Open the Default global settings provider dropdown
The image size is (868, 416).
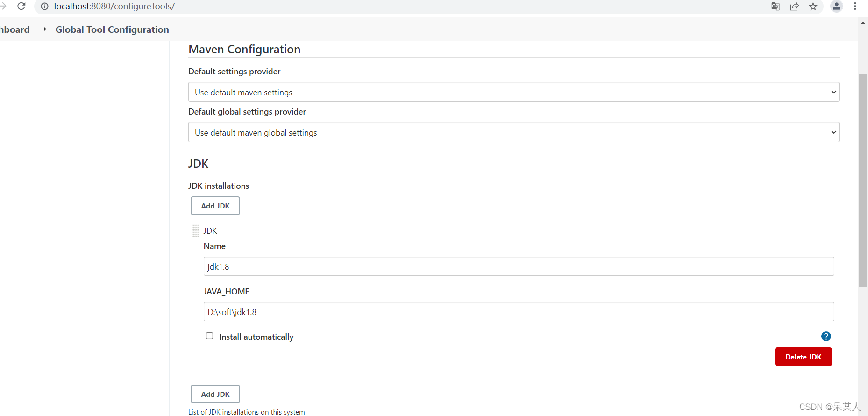[513, 132]
